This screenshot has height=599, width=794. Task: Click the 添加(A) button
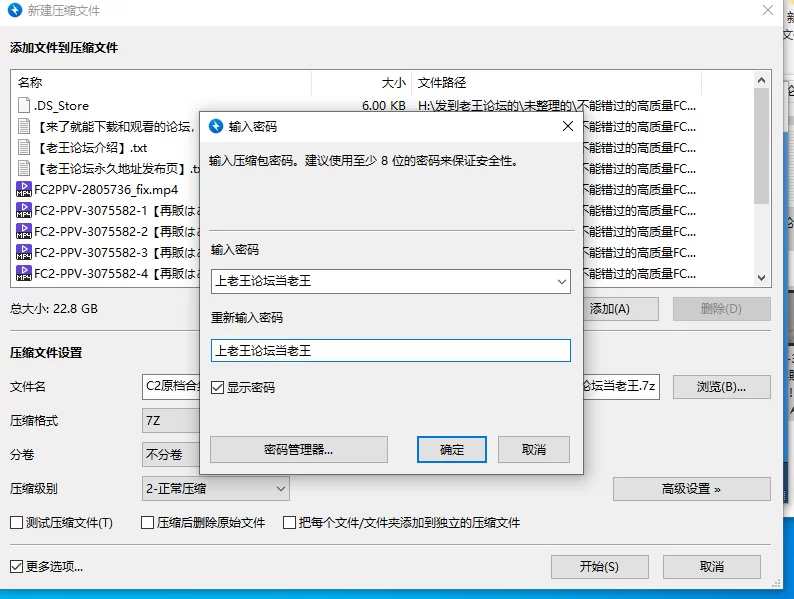621,309
